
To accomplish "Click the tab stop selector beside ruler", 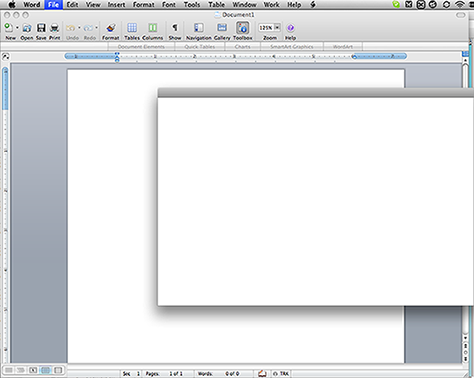I will 5,56.
